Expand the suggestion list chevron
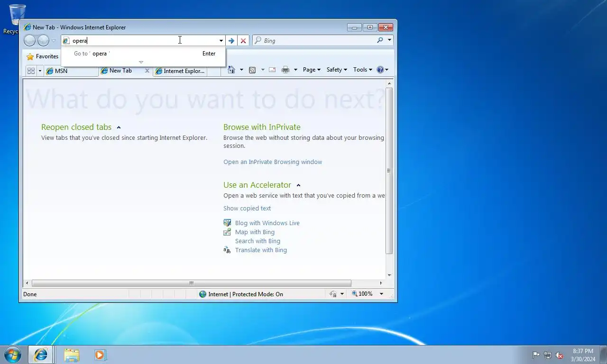Screen dimensions: 607x364 [141, 62]
